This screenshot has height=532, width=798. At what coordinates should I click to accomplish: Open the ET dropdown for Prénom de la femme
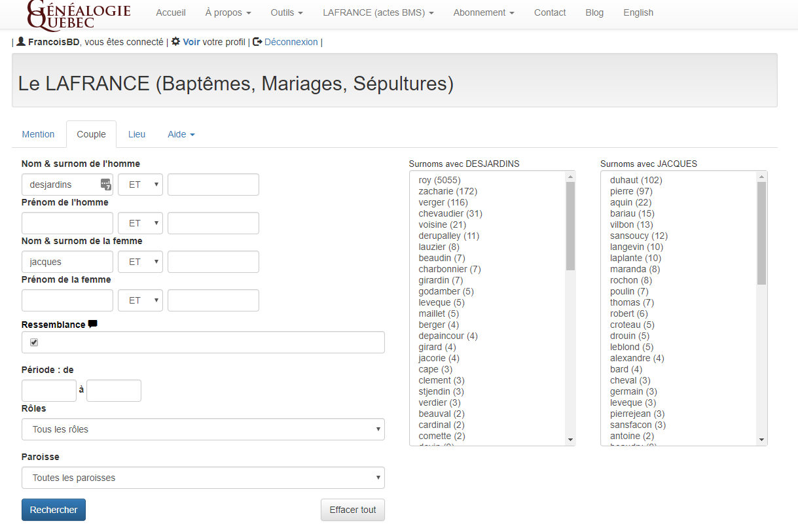pos(140,300)
